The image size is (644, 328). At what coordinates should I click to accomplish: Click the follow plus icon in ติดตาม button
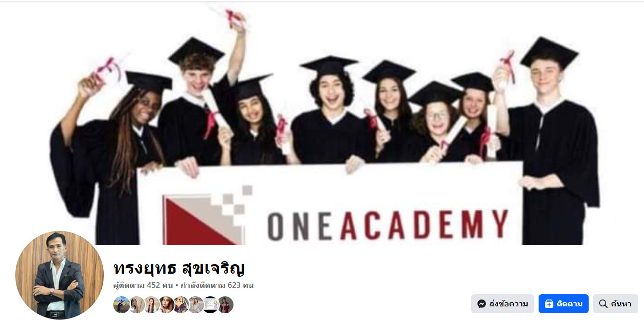point(549,304)
